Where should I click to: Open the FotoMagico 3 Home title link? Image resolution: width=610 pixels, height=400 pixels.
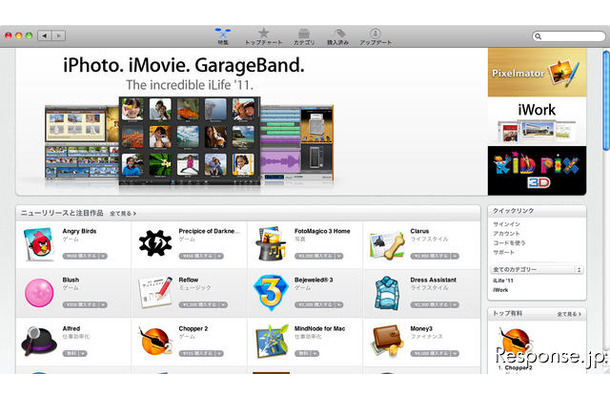click(322, 231)
